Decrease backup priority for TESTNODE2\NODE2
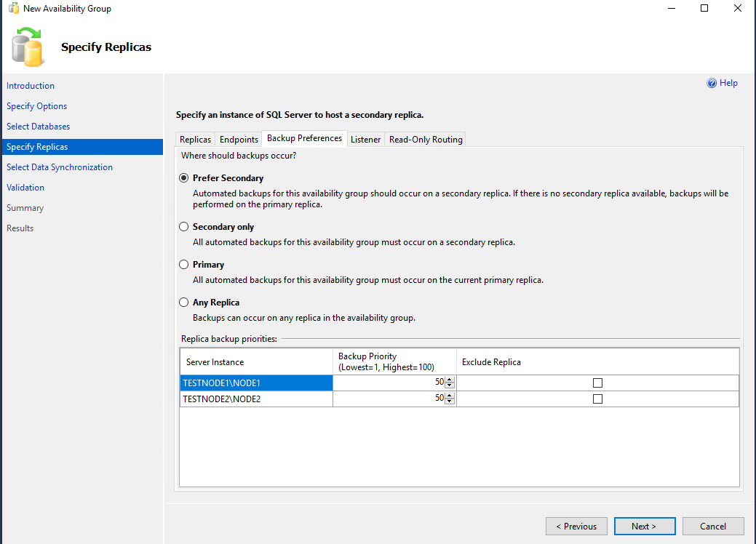Screen dimensions: 756x544 click(x=450, y=401)
